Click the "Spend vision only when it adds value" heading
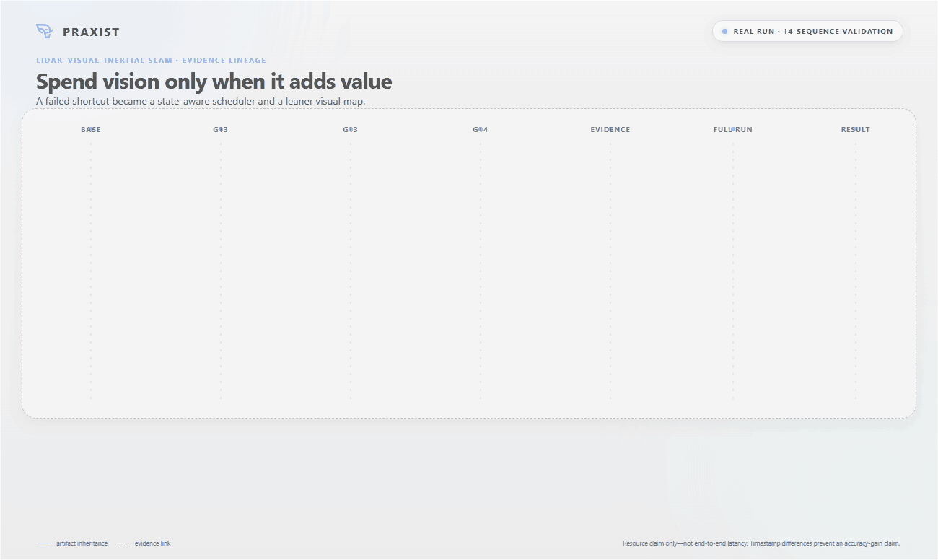Viewport: 938px width, 560px height. 214,81
